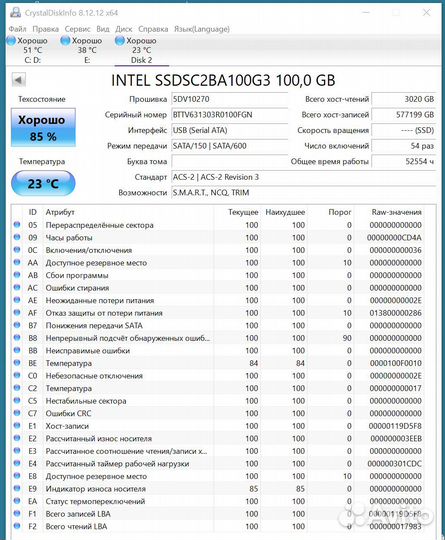
Task: Click the total host writes value 577199 GB
Action: click(404, 115)
